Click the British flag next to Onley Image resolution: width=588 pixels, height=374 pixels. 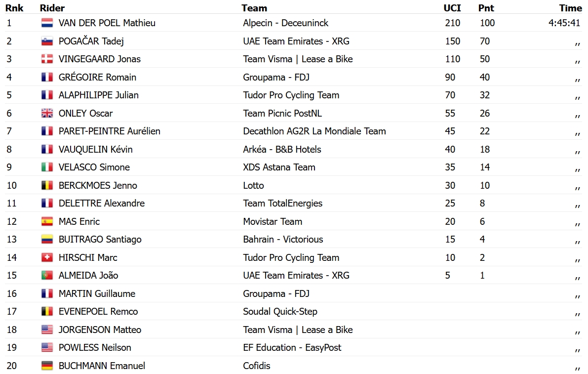(x=47, y=113)
